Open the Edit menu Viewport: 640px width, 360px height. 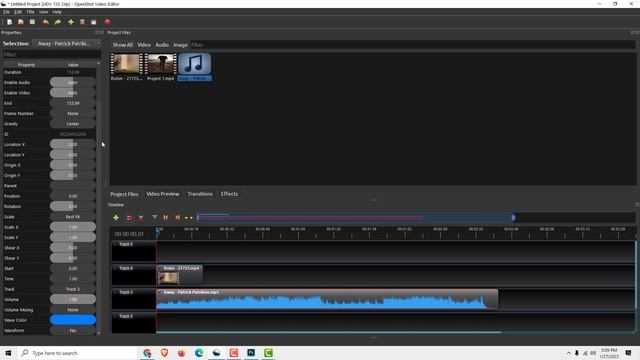click(18, 12)
